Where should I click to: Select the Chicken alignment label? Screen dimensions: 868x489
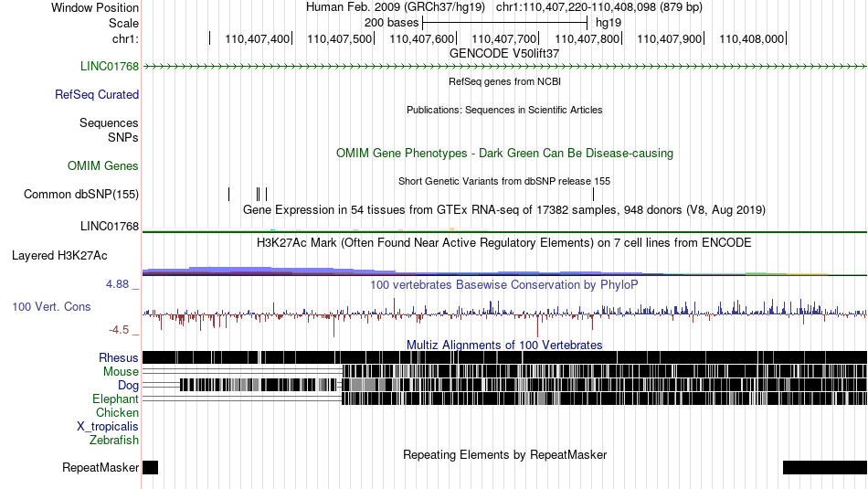[117, 412]
